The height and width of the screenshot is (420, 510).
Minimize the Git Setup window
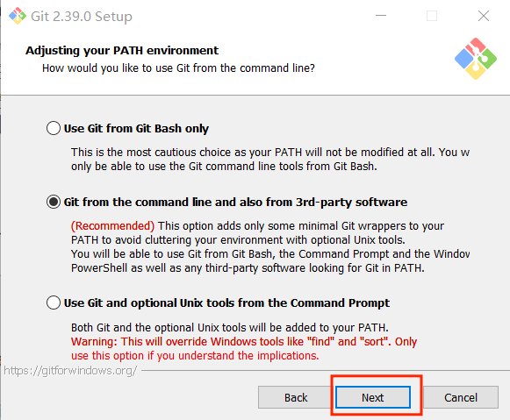[x=381, y=16]
